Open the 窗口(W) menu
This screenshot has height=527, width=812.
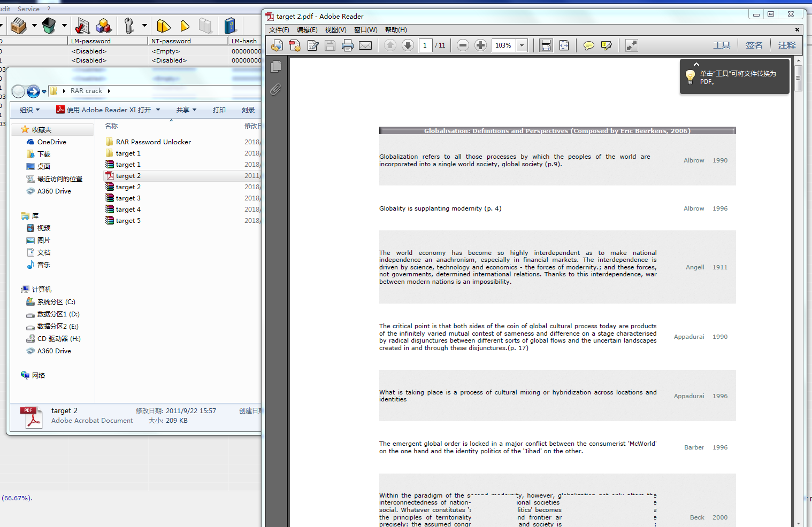[x=366, y=30]
